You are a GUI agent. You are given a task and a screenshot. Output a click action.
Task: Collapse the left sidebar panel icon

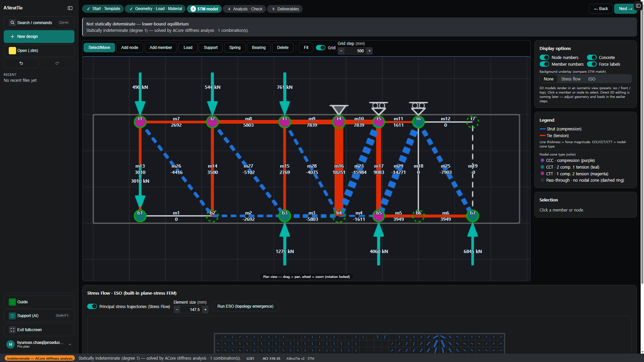click(70, 8)
